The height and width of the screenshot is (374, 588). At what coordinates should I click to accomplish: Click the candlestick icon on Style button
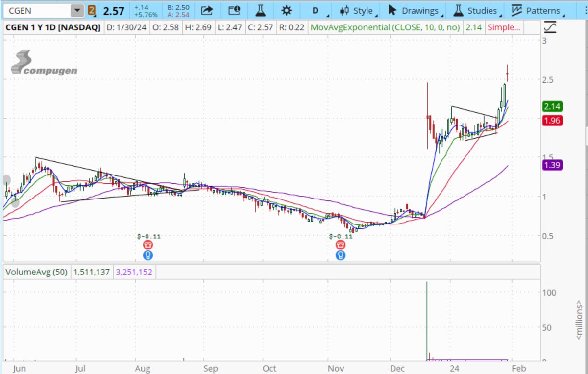[x=344, y=10]
